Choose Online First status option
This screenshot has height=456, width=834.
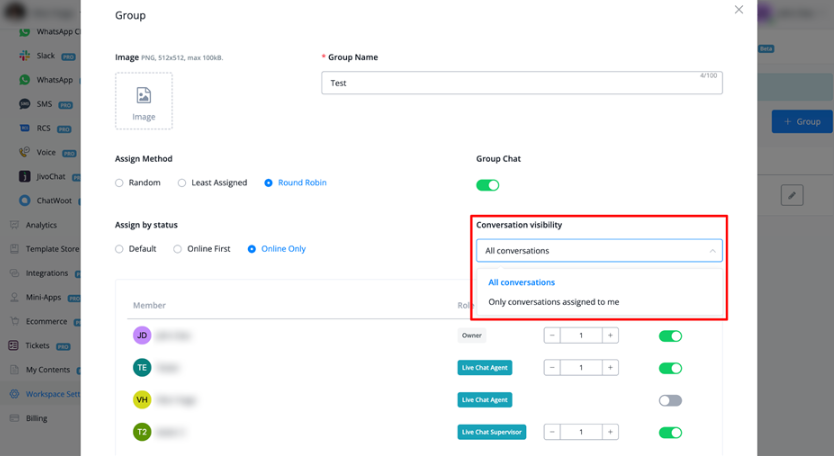coord(178,249)
